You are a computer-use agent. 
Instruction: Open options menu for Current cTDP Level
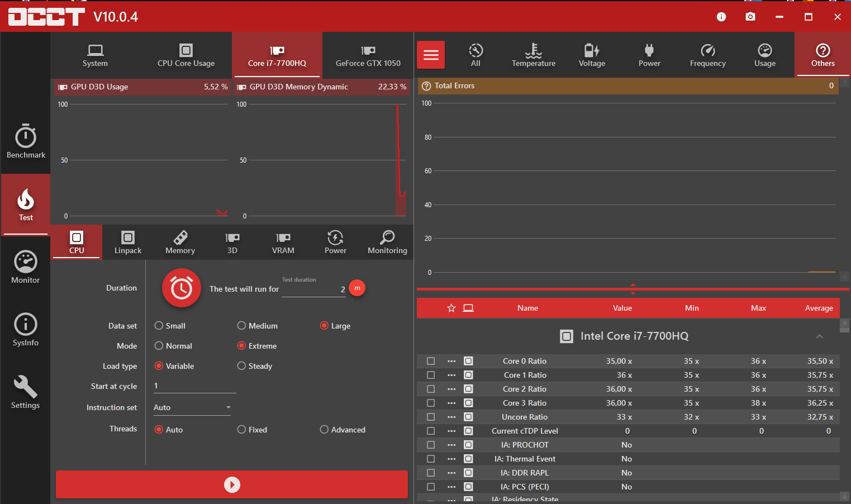coord(451,431)
